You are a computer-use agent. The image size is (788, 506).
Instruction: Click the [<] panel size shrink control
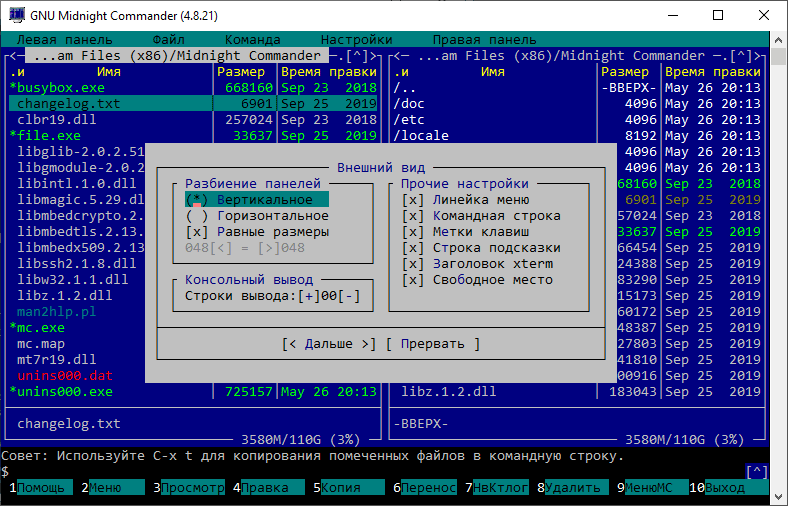pos(221,248)
